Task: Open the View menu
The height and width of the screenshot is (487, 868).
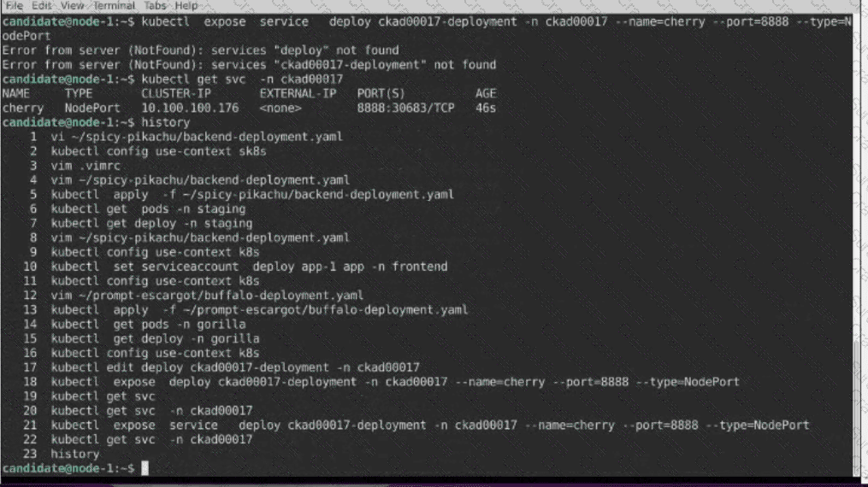Action: (72, 5)
